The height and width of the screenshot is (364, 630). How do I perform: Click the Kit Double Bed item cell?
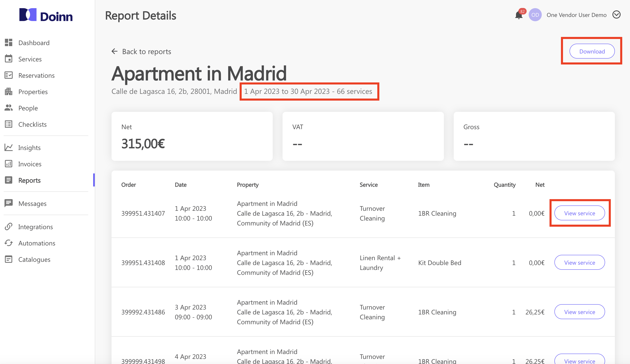439,263
